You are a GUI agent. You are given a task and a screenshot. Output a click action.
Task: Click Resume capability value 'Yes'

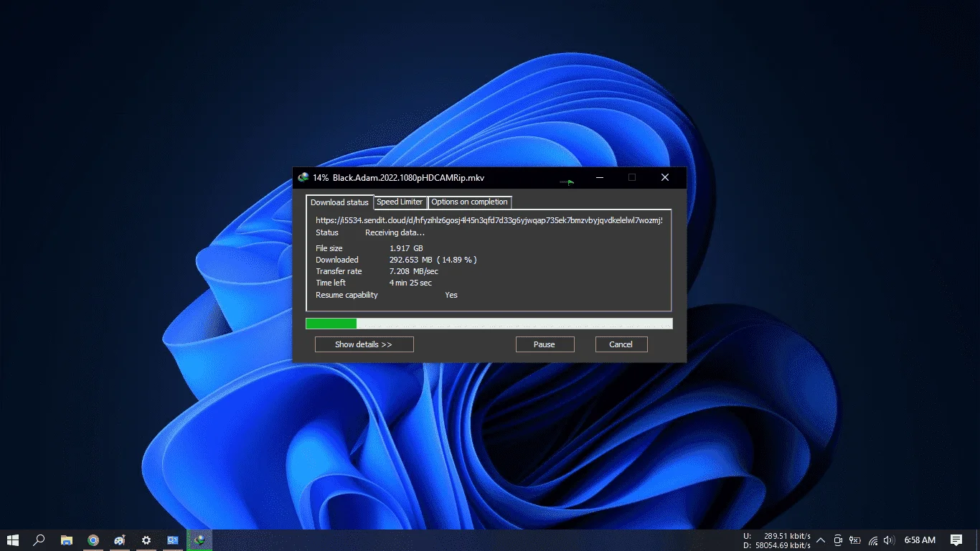(x=451, y=295)
